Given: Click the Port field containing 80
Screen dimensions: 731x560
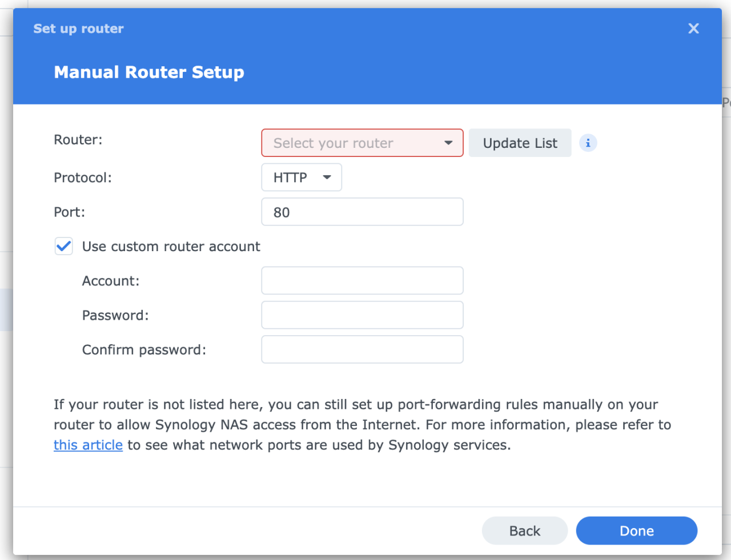Looking at the screenshot, I should tap(362, 212).
